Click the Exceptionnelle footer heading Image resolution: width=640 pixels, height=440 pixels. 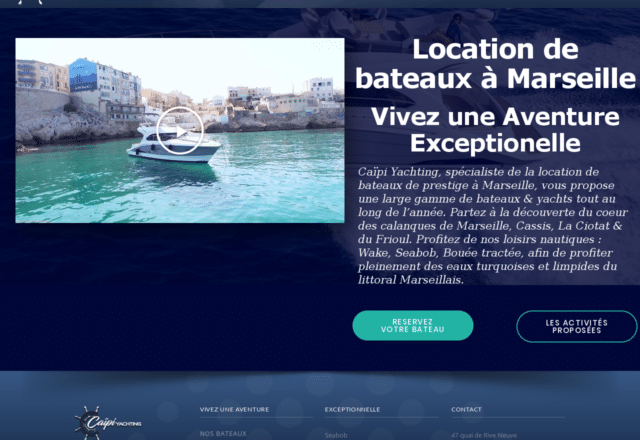[352, 409]
